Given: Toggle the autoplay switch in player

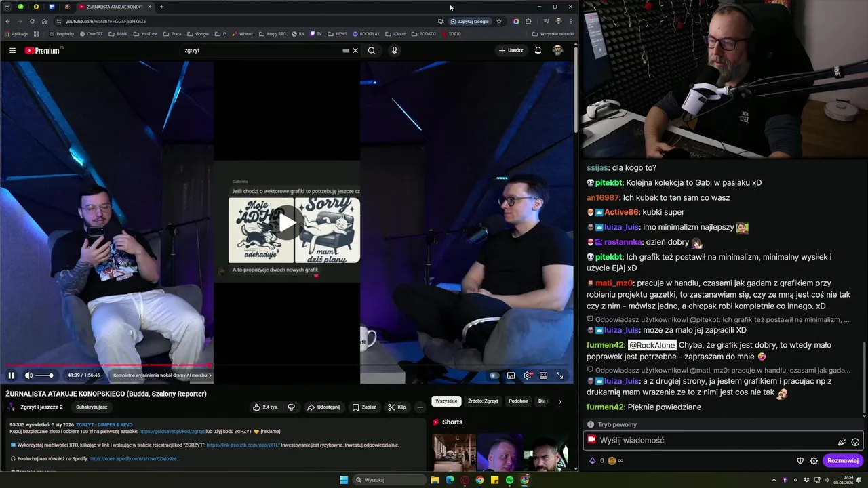Looking at the screenshot, I should click(x=494, y=375).
